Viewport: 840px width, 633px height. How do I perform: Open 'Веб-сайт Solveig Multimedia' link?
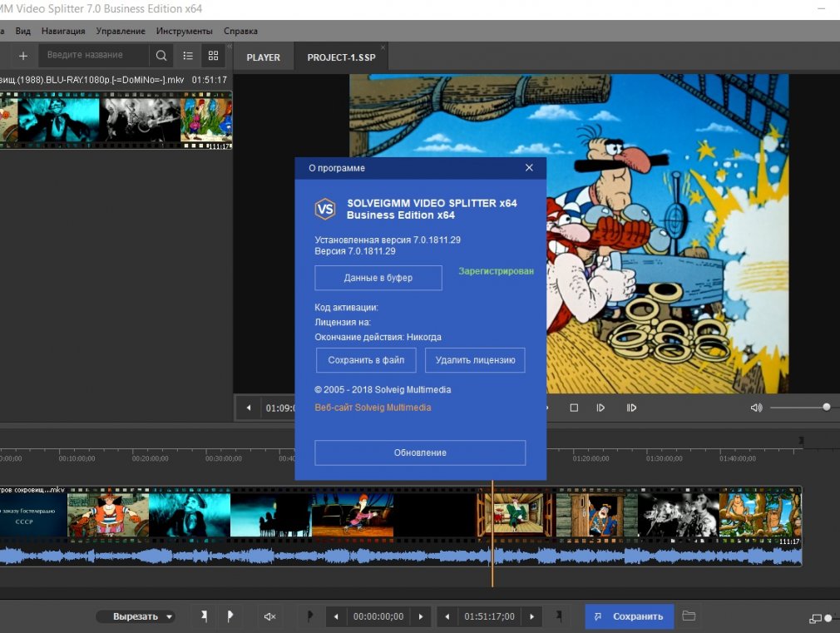[373, 408]
